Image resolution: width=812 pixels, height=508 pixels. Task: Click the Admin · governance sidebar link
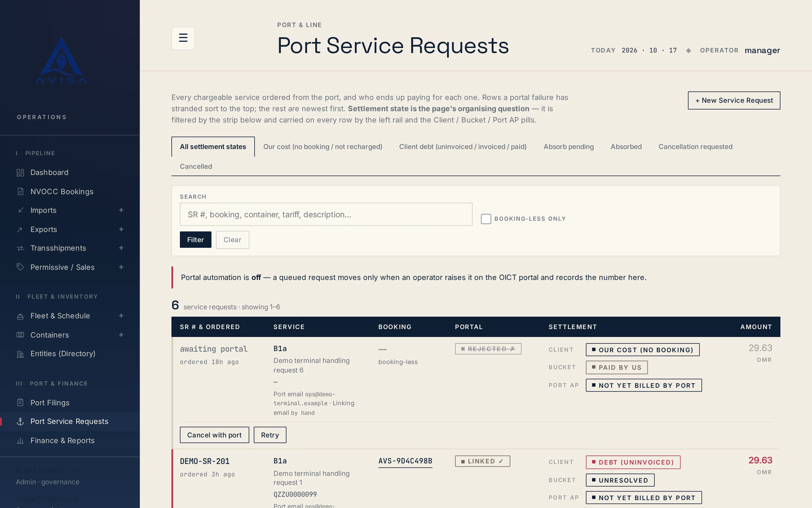48,482
